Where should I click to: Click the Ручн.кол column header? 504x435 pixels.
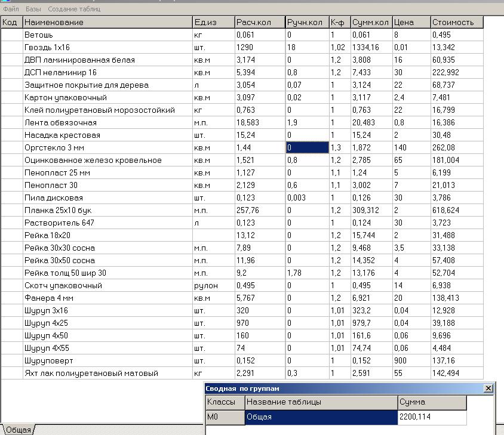coord(308,22)
